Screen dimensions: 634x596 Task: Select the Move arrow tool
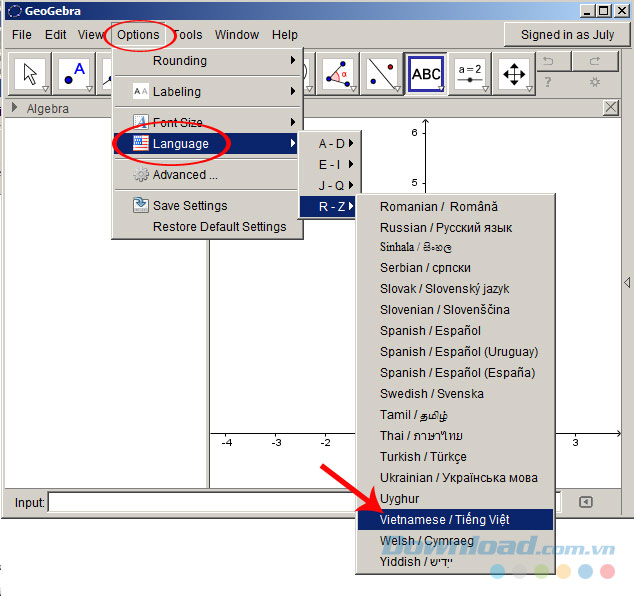pyautogui.click(x=30, y=73)
